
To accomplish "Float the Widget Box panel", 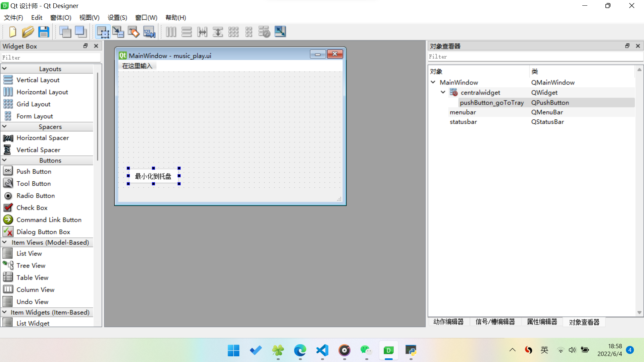I will click(86, 46).
